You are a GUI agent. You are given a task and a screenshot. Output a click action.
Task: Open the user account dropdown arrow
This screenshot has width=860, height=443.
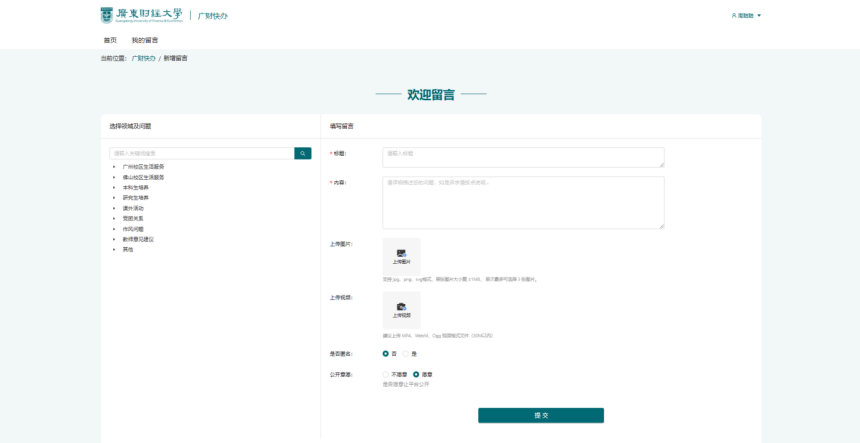click(759, 15)
